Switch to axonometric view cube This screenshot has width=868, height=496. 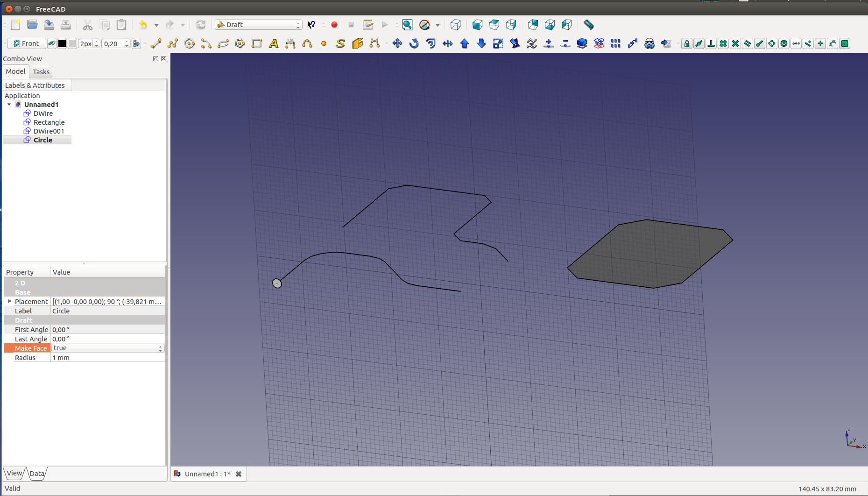click(455, 25)
